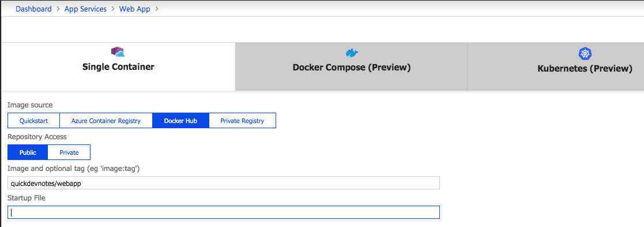Set Repository Access to Private
This screenshot has width=644, height=227.
pos(69,152)
